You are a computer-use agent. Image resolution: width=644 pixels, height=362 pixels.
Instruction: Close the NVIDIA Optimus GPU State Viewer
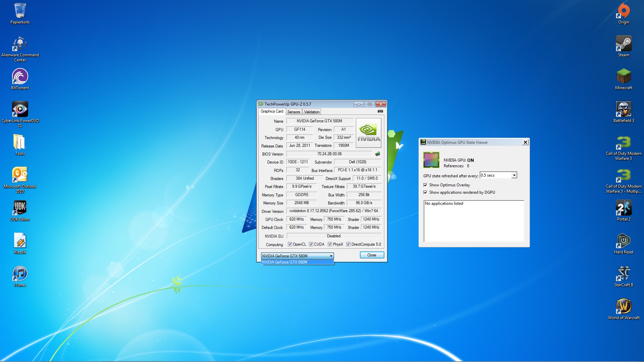click(x=525, y=142)
